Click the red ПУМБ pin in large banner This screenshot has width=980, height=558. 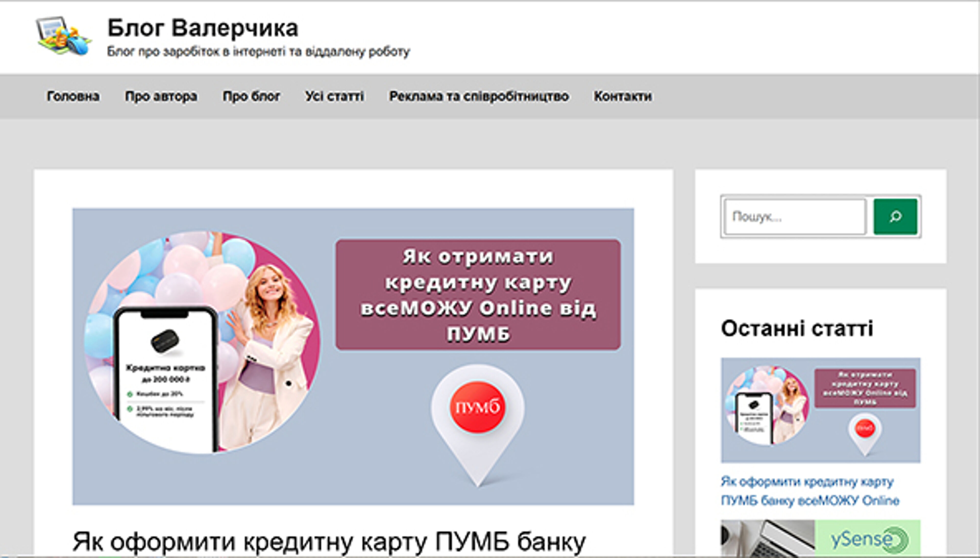[x=477, y=407]
